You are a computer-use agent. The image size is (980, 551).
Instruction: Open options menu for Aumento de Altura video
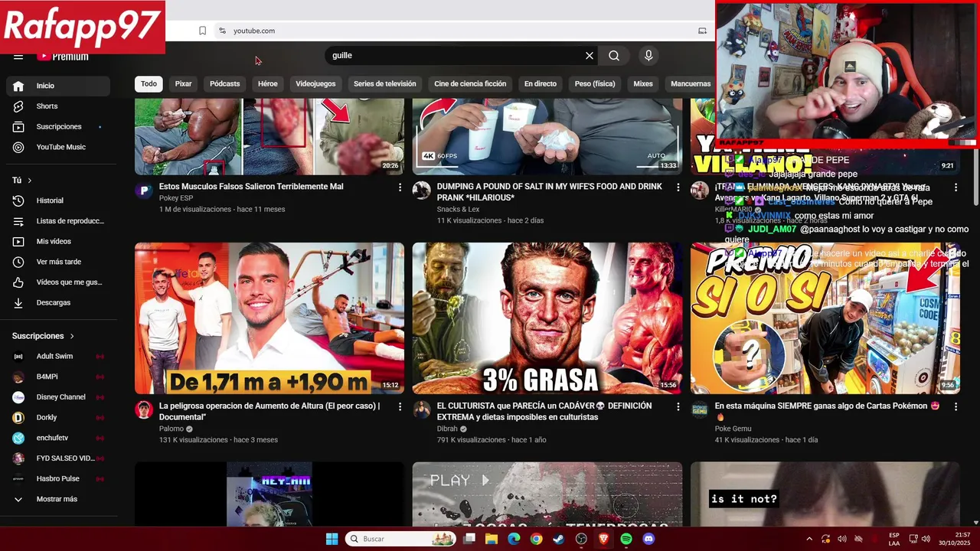pos(400,407)
